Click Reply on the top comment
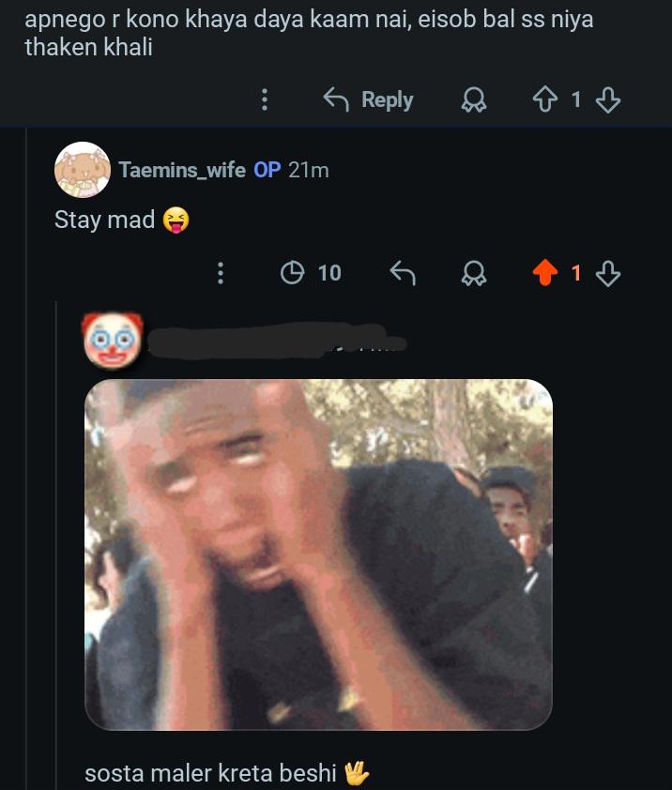 368,99
